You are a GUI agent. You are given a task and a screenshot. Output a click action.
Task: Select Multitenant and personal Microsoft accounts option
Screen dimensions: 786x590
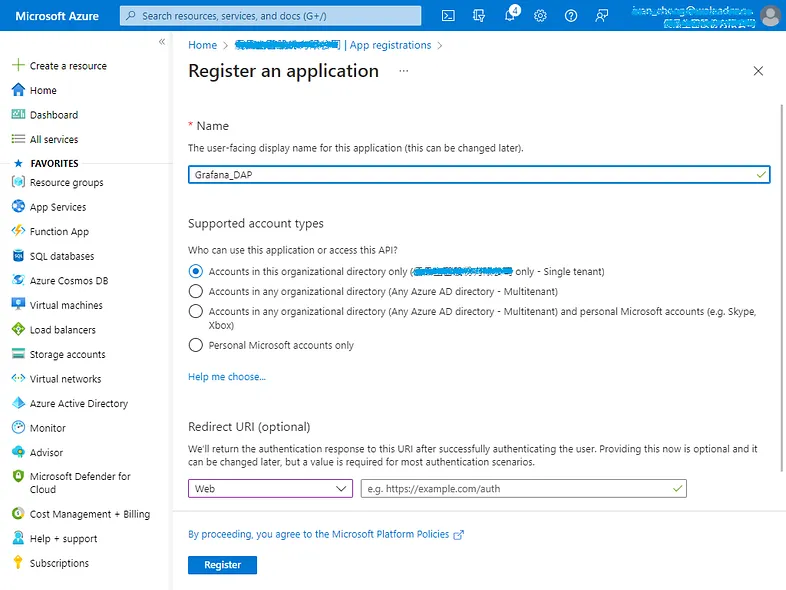(195, 311)
